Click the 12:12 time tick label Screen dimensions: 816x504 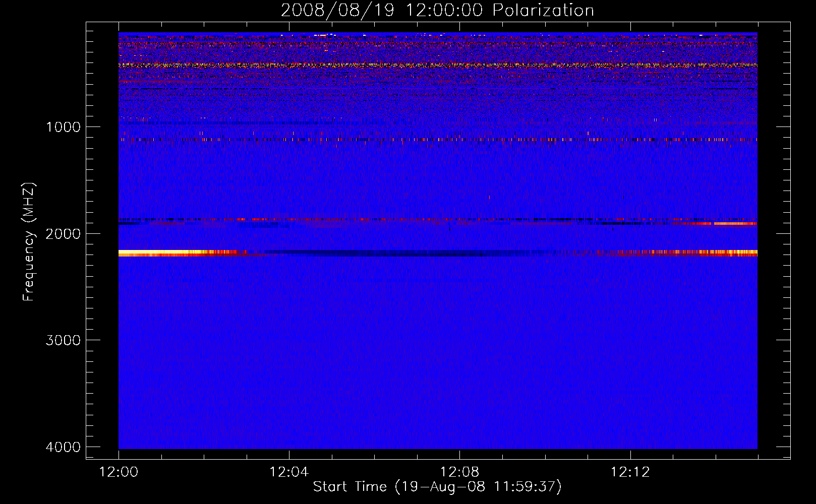[x=630, y=472]
